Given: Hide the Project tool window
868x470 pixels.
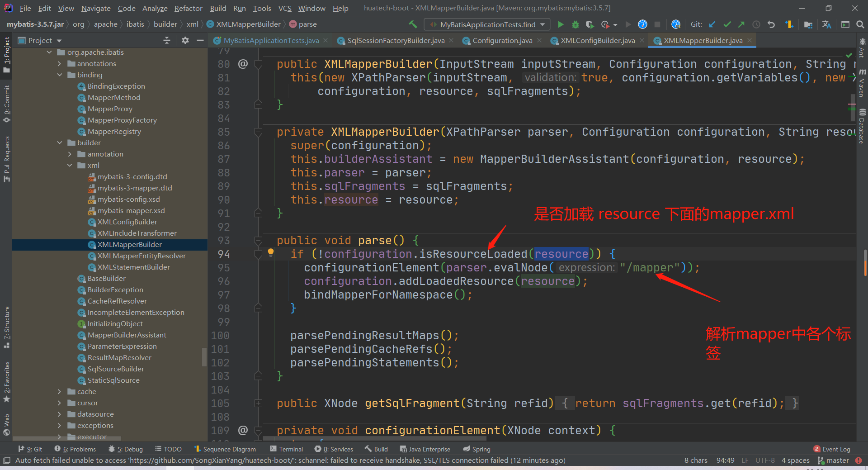Looking at the screenshot, I should tap(200, 40).
